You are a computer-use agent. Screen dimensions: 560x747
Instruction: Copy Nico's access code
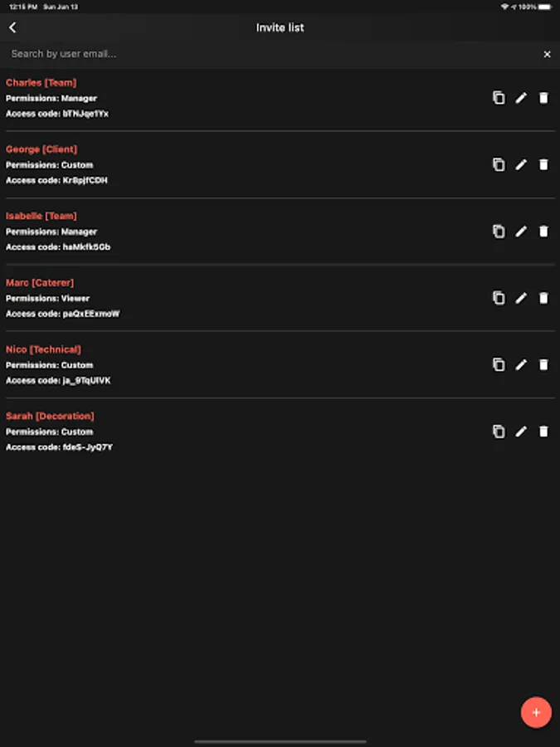(x=499, y=364)
